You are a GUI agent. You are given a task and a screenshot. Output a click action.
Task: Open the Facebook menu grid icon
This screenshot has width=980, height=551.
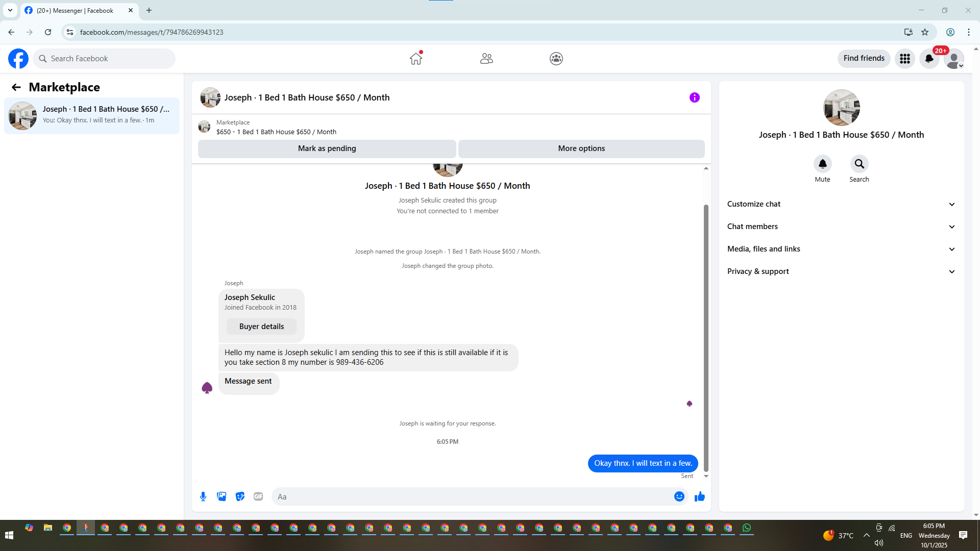pos(905,59)
